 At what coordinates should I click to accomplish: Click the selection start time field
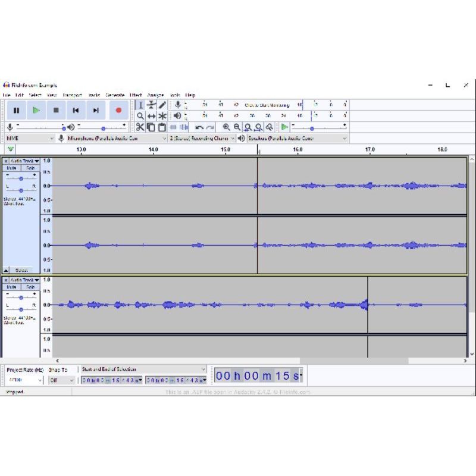coord(112,380)
